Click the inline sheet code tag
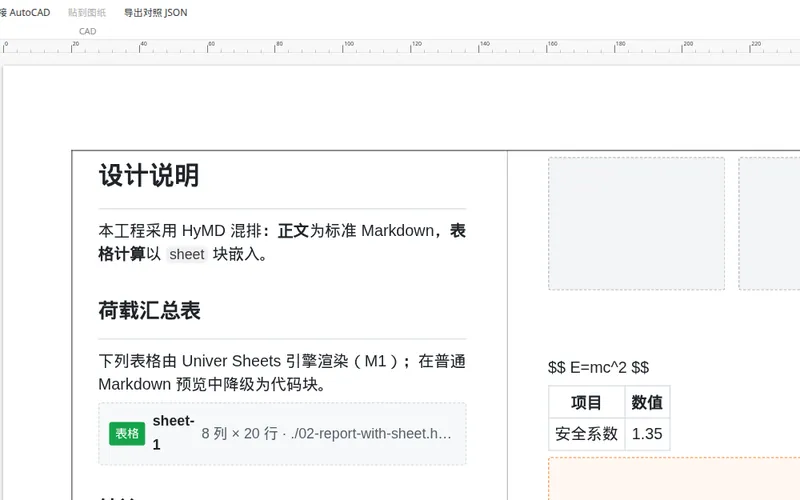The width and height of the screenshot is (800, 500). [x=187, y=254]
